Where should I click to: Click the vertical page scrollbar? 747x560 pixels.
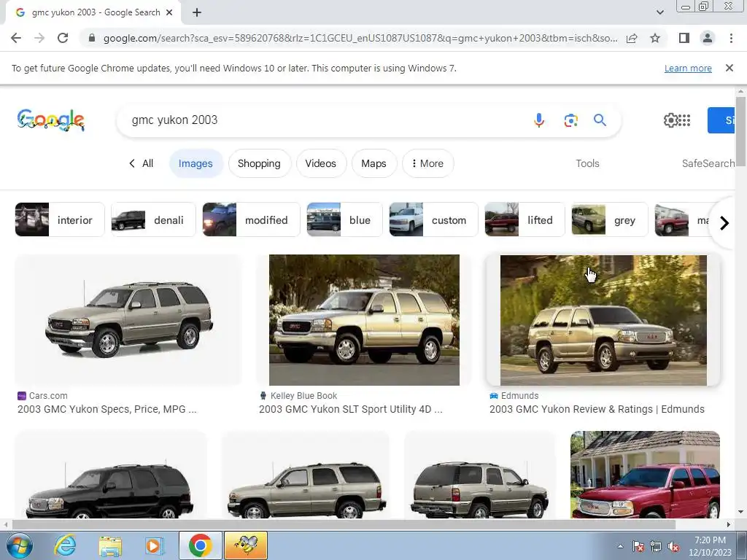[x=740, y=131]
